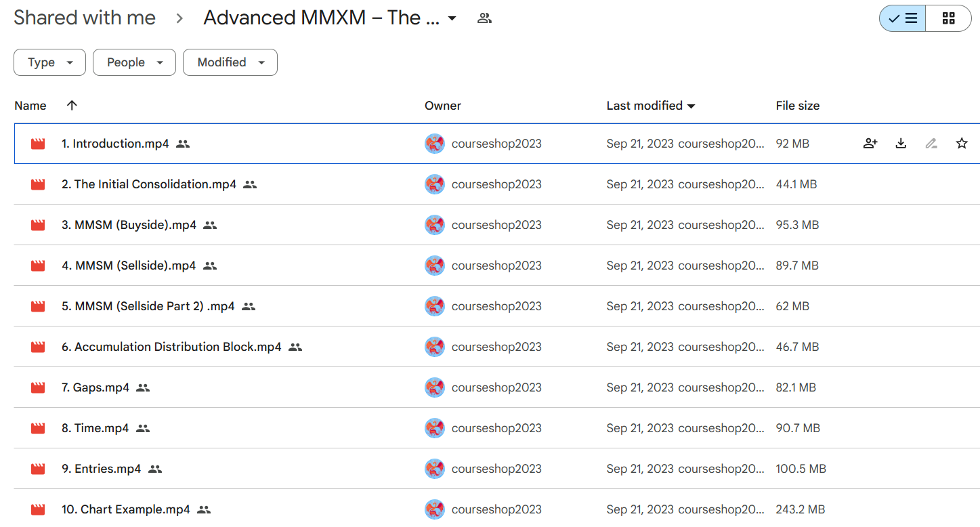The width and height of the screenshot is (980, 527).
Task: Click the shared icon next to 6. Accumulation Distribution Block.mp4
Action: 295,347
